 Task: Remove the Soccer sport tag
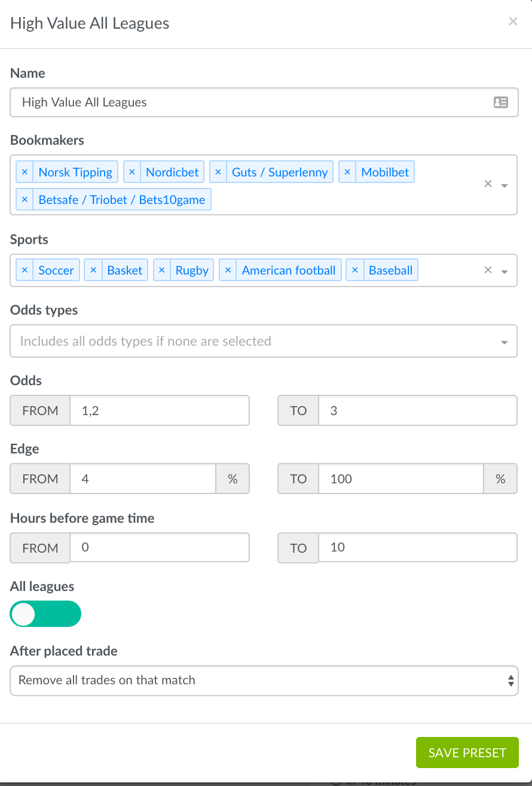(x=25, y=270)
